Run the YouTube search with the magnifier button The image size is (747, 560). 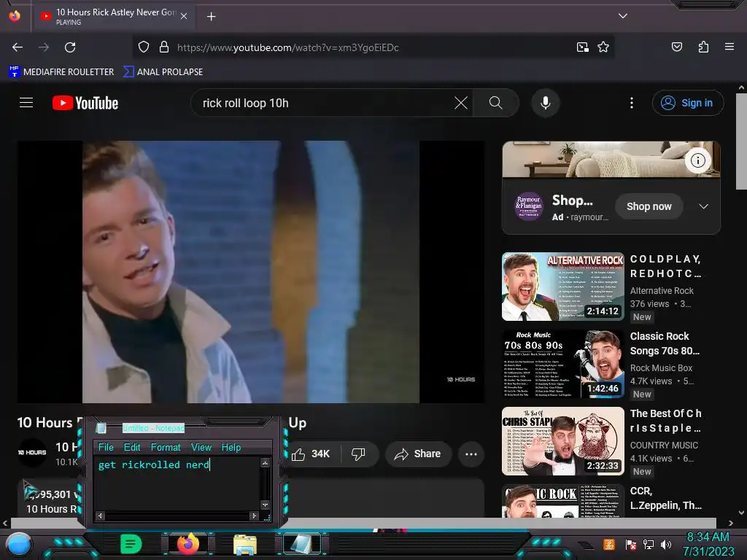tap(495, 103)
